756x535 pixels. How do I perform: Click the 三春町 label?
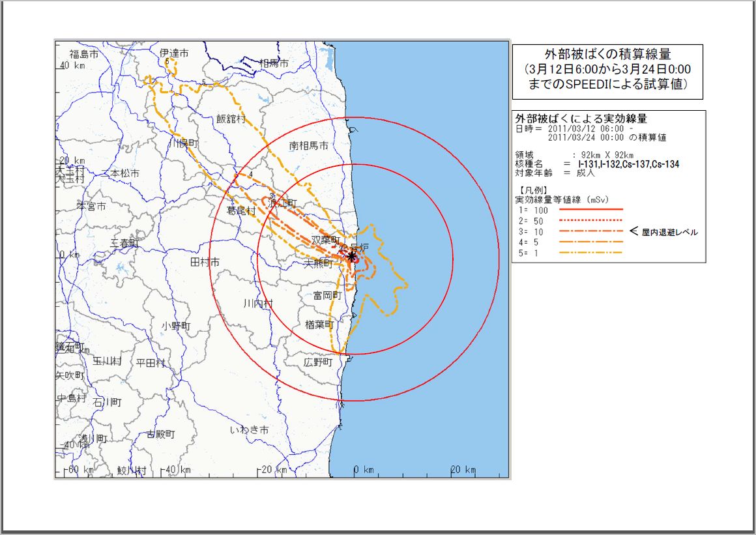coord(124,244)
